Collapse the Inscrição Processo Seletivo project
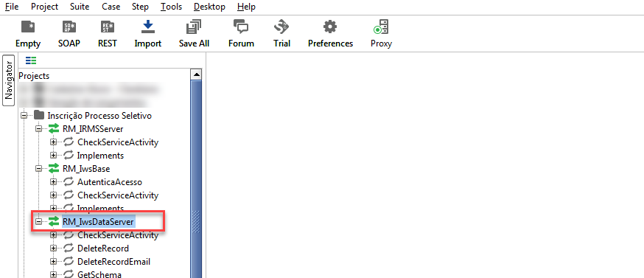The image size is (644, 278). click(x=24, y=116)
